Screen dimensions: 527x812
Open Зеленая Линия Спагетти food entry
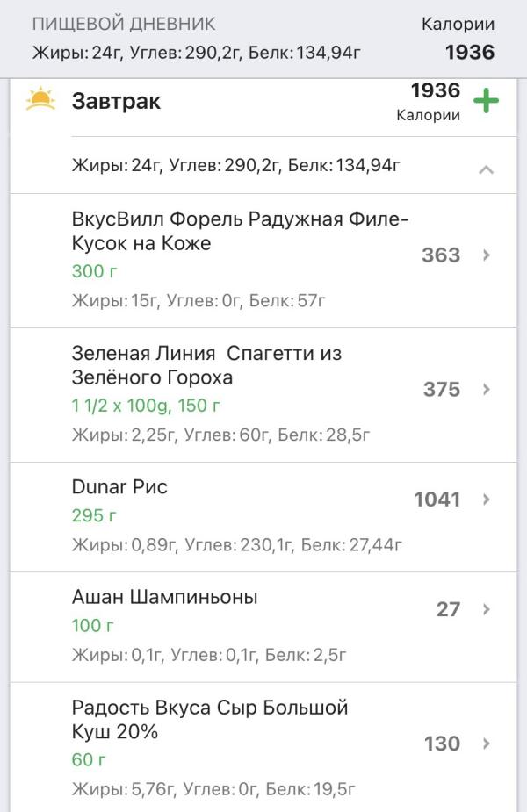(206, 365)
